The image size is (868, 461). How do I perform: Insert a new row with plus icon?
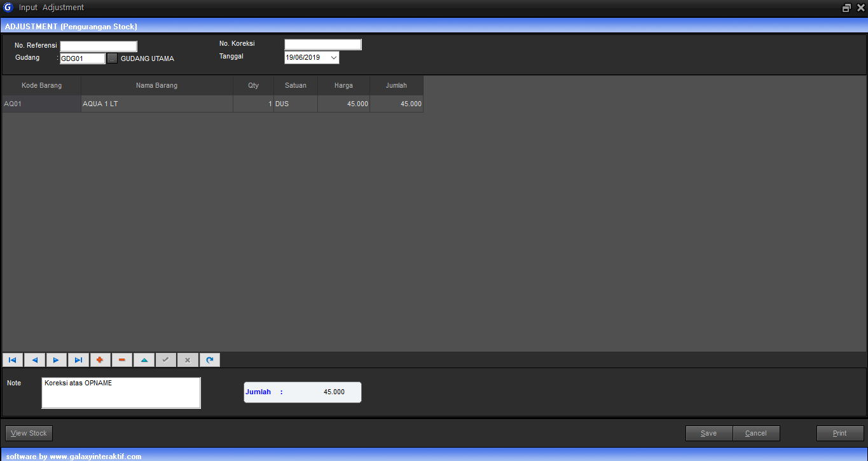click(x=100, y=360)
